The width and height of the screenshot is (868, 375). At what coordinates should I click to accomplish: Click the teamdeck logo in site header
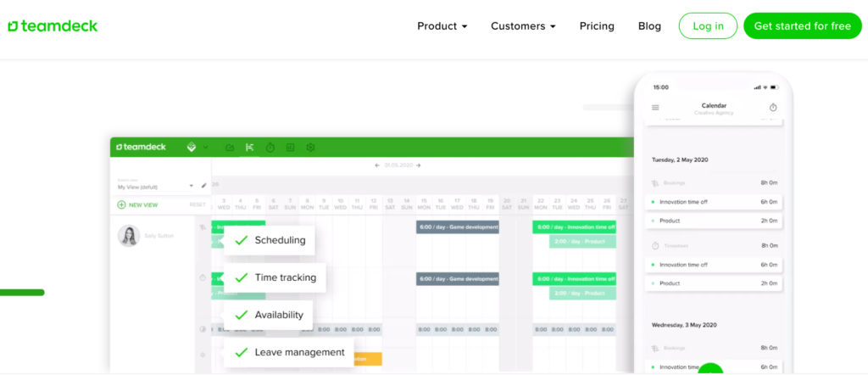tap(53, 26)
